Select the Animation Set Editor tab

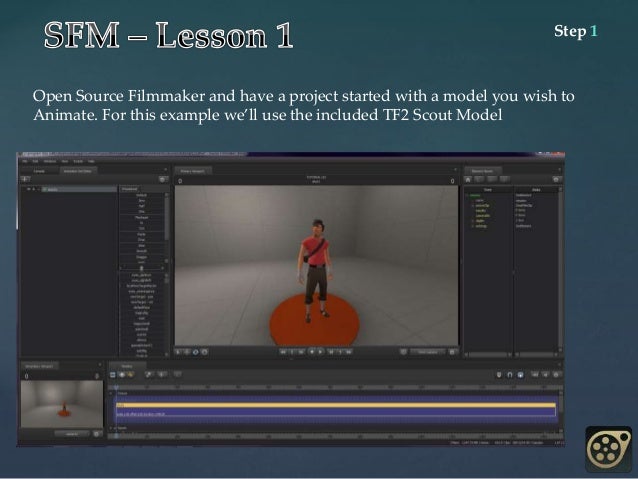coord(77,171)
